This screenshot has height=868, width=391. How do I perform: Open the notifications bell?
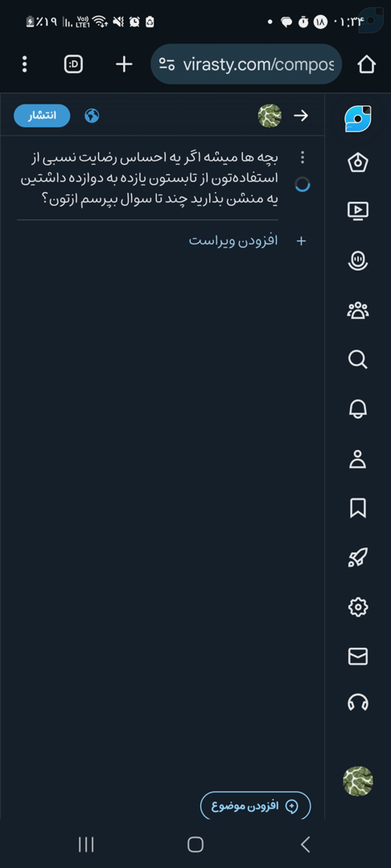(357, 409)
